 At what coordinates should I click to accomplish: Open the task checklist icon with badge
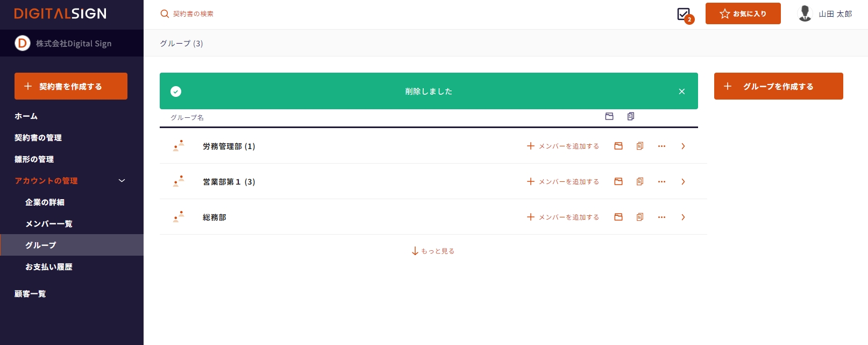[x=684, y=15]
